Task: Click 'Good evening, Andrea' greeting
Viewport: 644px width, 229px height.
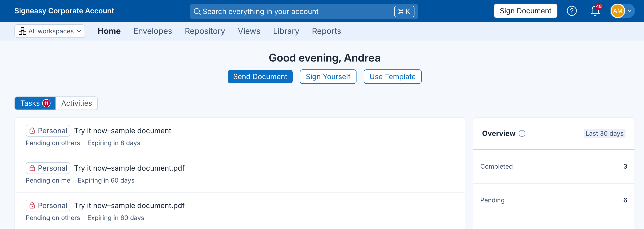Action: coord(324,58)
